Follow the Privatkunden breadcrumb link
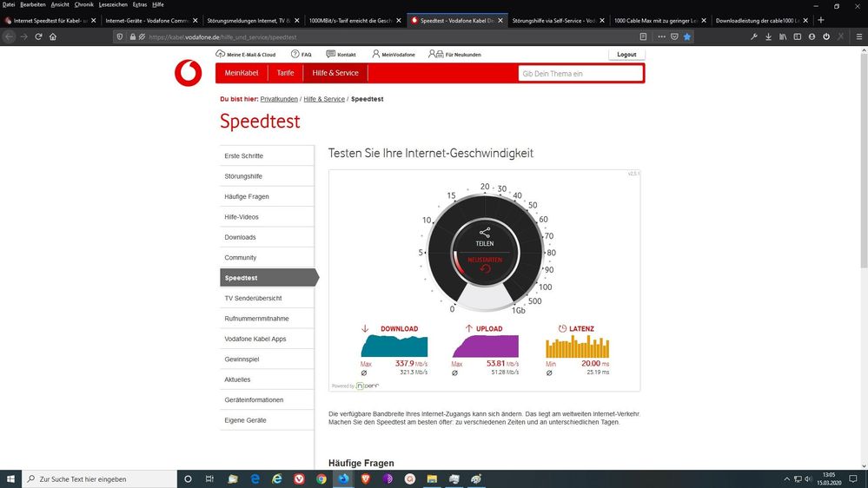 279,99
